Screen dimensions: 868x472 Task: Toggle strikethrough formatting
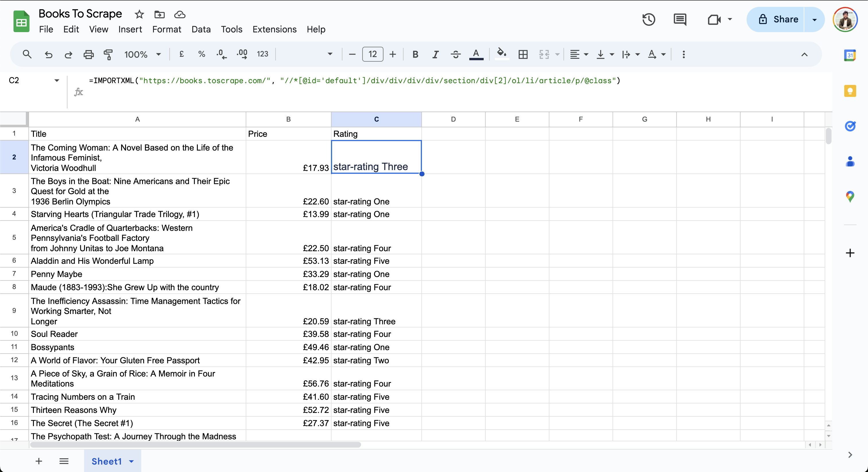coord(456,54)
